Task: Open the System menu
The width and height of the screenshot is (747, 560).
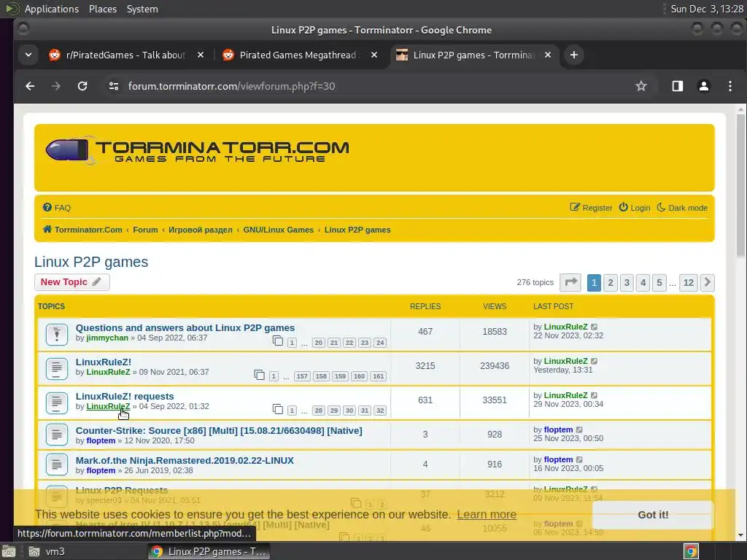Action: (x=142, y=9)
